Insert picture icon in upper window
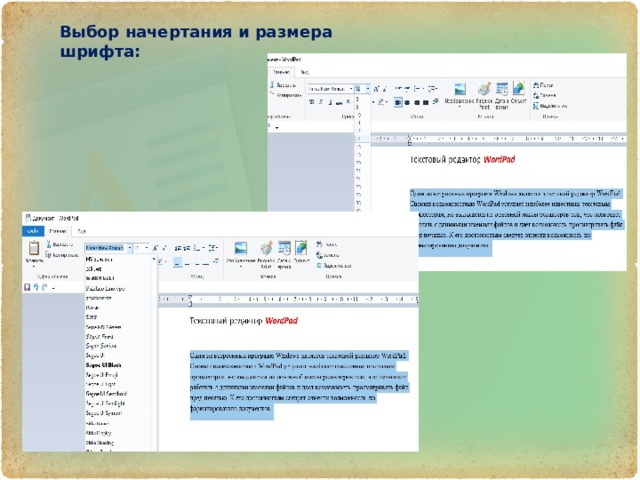The width and height of the screenshot is (640, 480). click(x=460, y=89)
